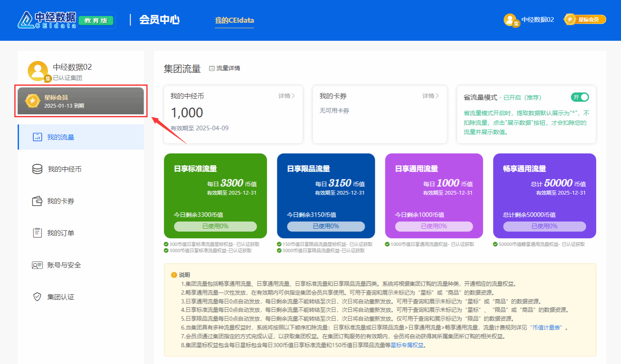
Task: Click the 已认证集团 status label
Action: (x=67, y=78)
